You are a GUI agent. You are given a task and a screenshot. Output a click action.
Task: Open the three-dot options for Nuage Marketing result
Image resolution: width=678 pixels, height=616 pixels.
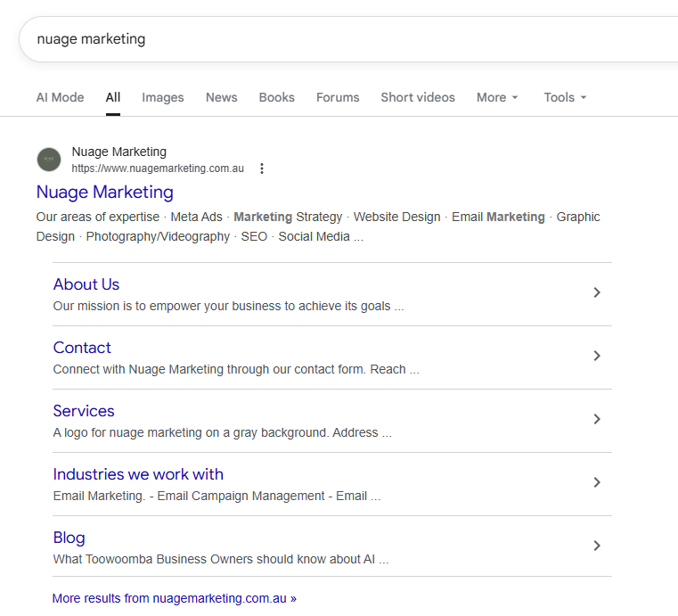262,168
